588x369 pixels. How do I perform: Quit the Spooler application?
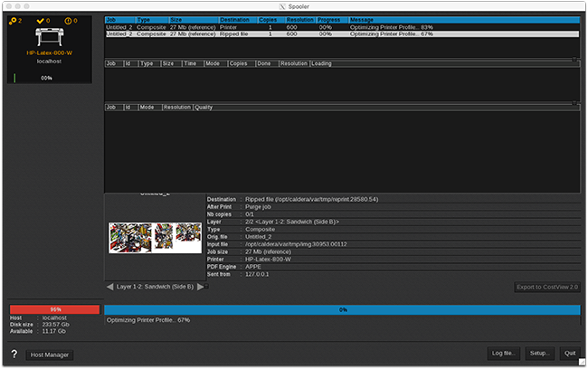pos(569,355)
